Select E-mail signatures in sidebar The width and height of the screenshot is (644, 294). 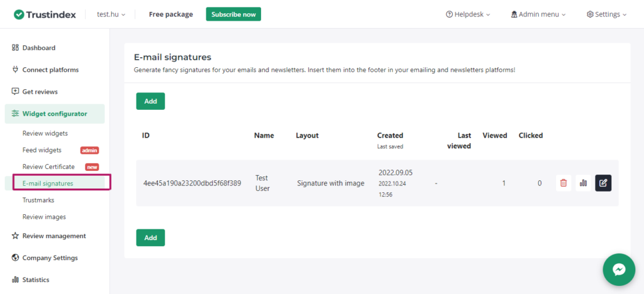pyautogui.click(x=48, y=183)
